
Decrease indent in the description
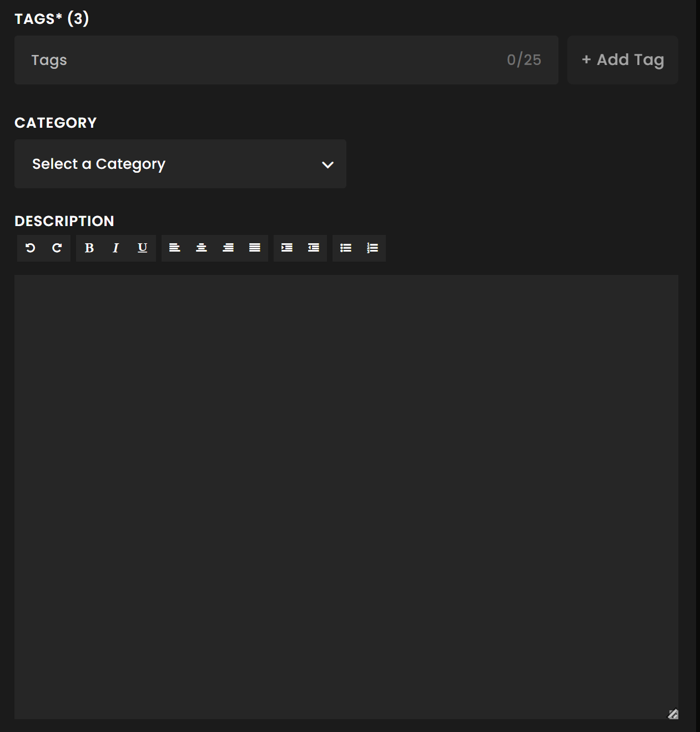click(x=314, y=248)
